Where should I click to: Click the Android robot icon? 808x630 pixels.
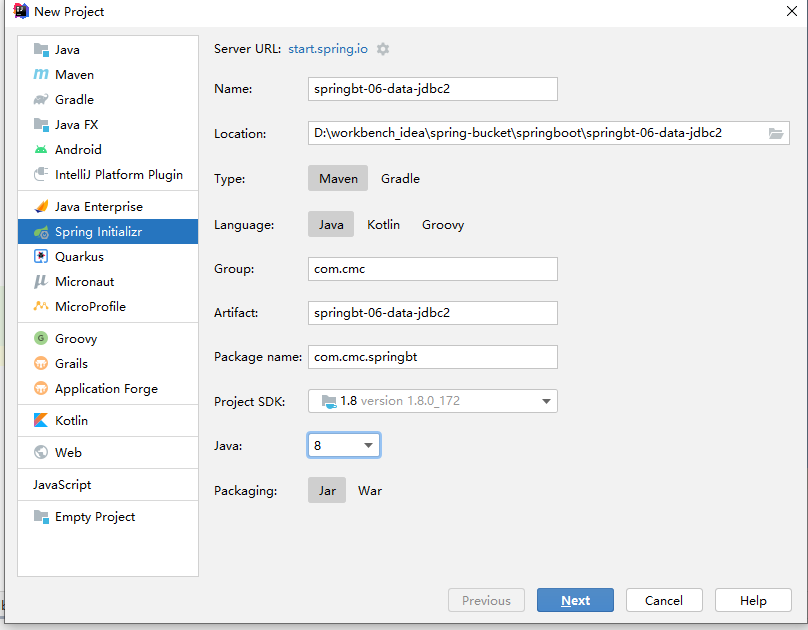pos(41,149)
